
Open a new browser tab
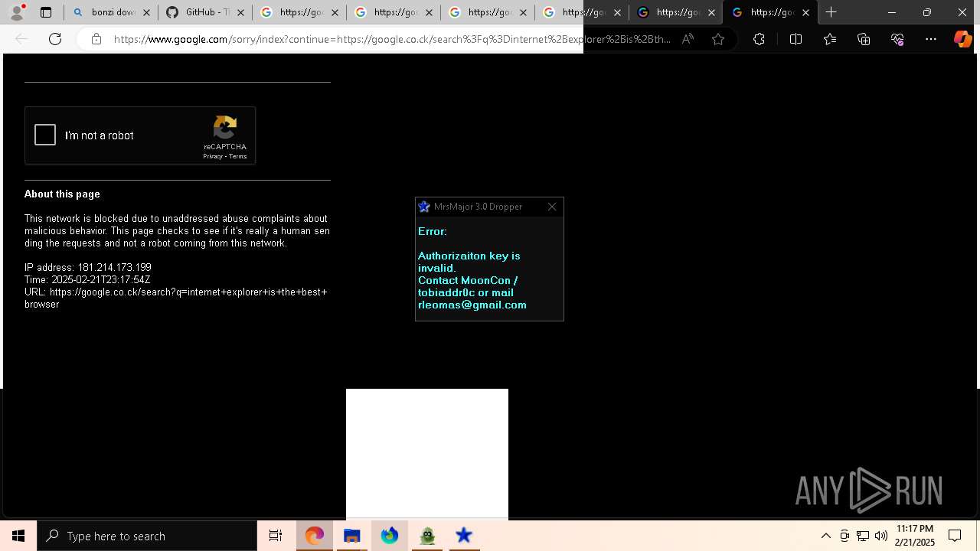831,12
